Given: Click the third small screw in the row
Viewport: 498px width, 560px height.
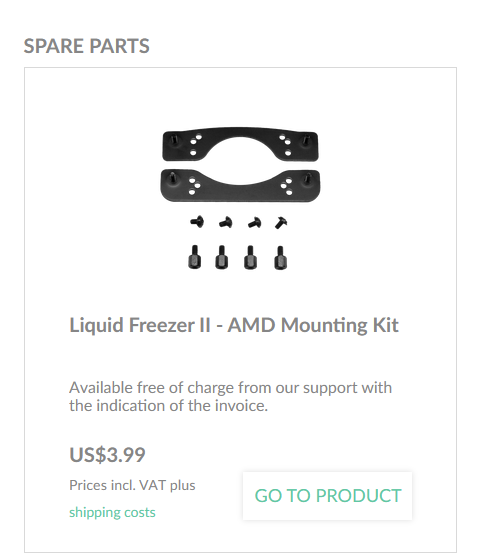Looking at the screenshot, I should coord(254,222).
